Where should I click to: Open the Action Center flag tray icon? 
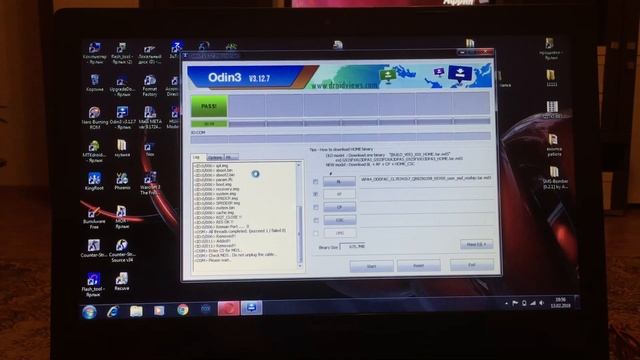[x=515, y=303]
